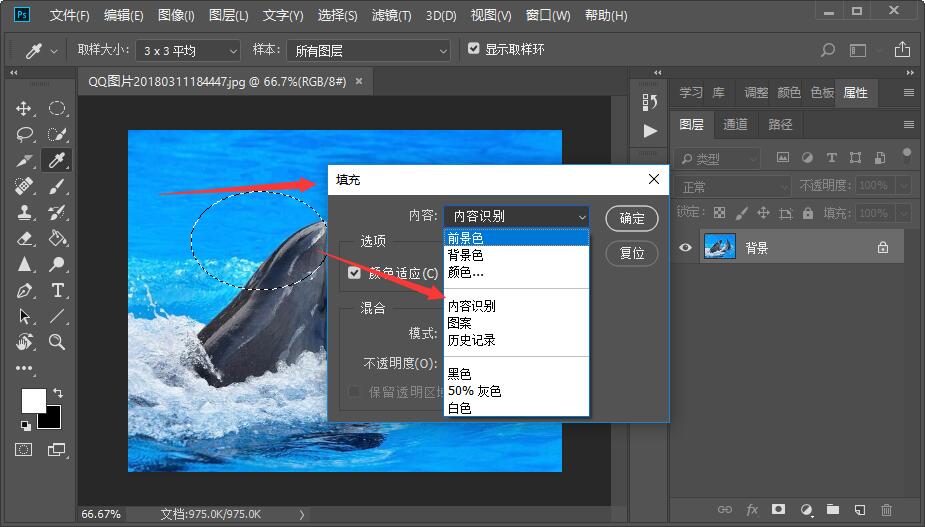Image resolution: width=925 pixels, height=527 pixels.
Task: Choose 50% 灰色 from the list
Action: pos(516,391)
